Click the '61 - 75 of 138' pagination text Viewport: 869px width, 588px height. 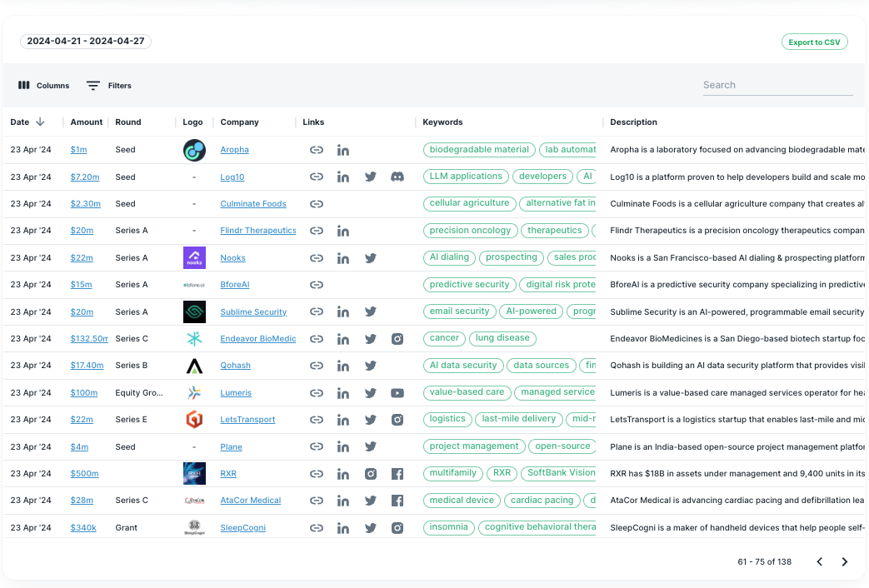(764, 562)
